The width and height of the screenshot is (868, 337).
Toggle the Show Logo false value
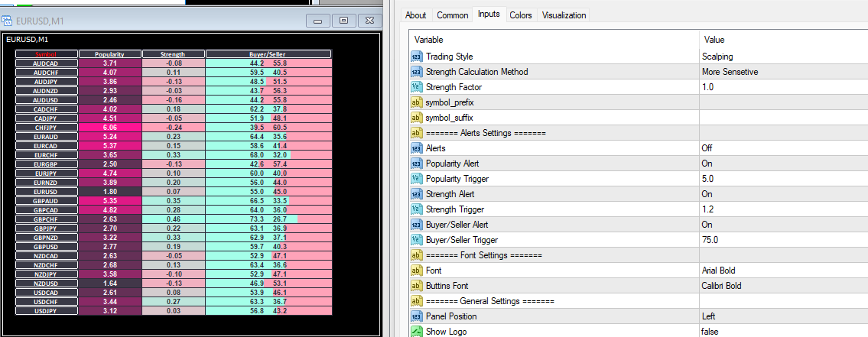pyautogui.click(x=783, y=332)
